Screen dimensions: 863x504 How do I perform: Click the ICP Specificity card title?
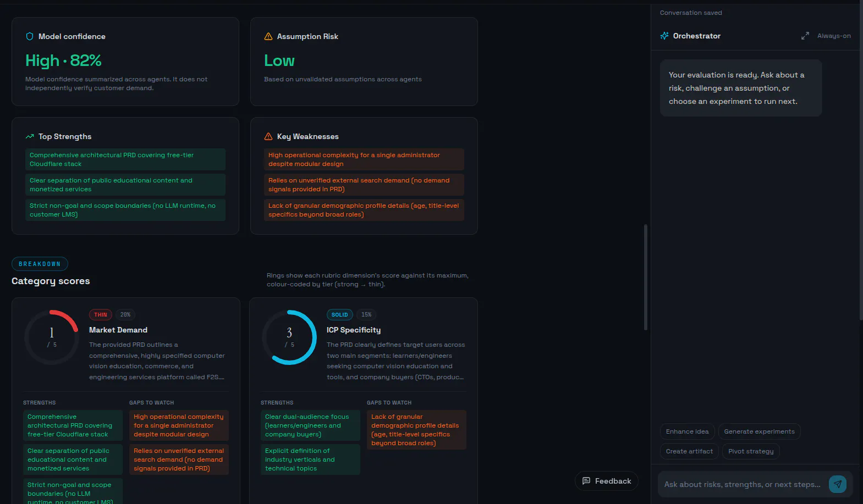[x=354, y=330]
